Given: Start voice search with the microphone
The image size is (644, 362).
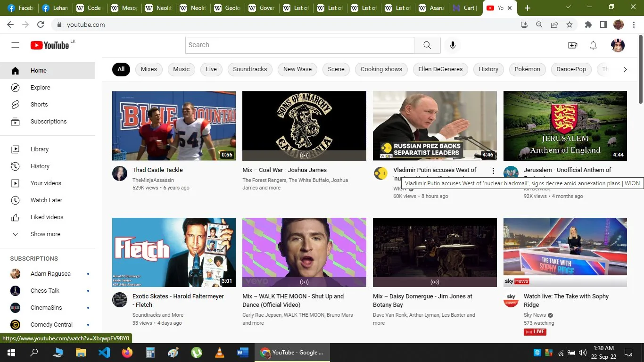Looking at the screenshot, I should pos(453,45).
